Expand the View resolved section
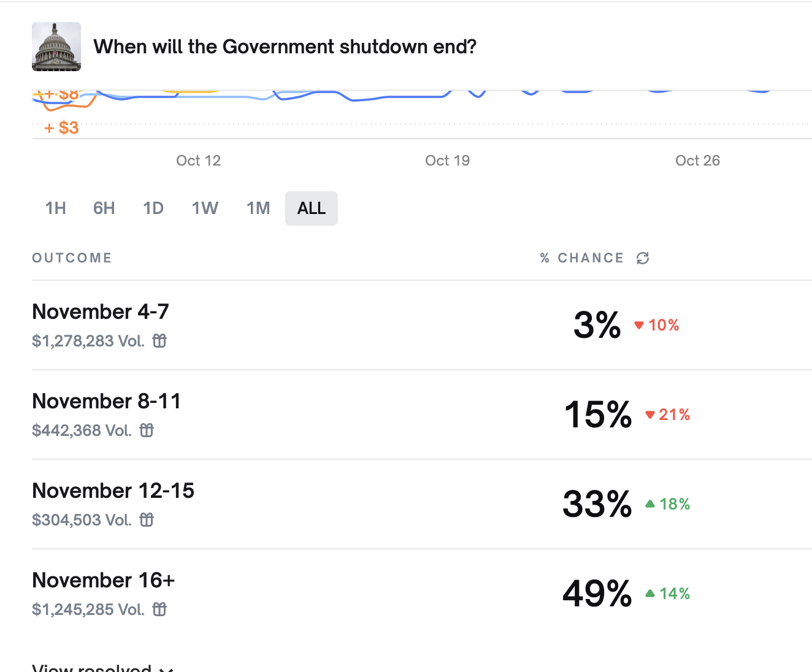Image resolution: width=812 pixels, height=672 pixels. click(x=102, y=667)
